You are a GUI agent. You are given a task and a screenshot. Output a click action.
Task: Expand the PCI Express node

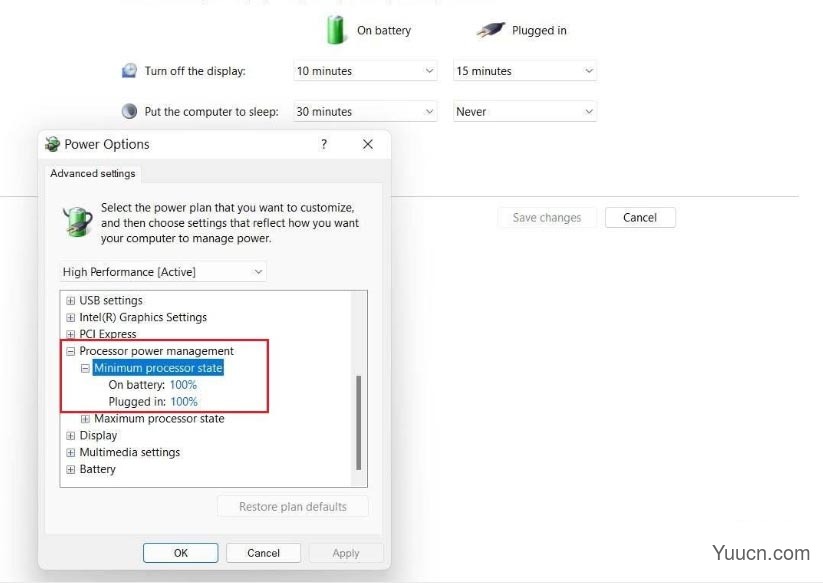[x=70, y=334]
